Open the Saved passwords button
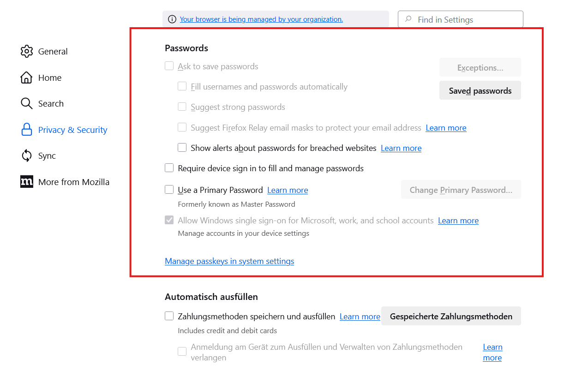The width and height of the screenshot is (588, 377). coord(480,90)
